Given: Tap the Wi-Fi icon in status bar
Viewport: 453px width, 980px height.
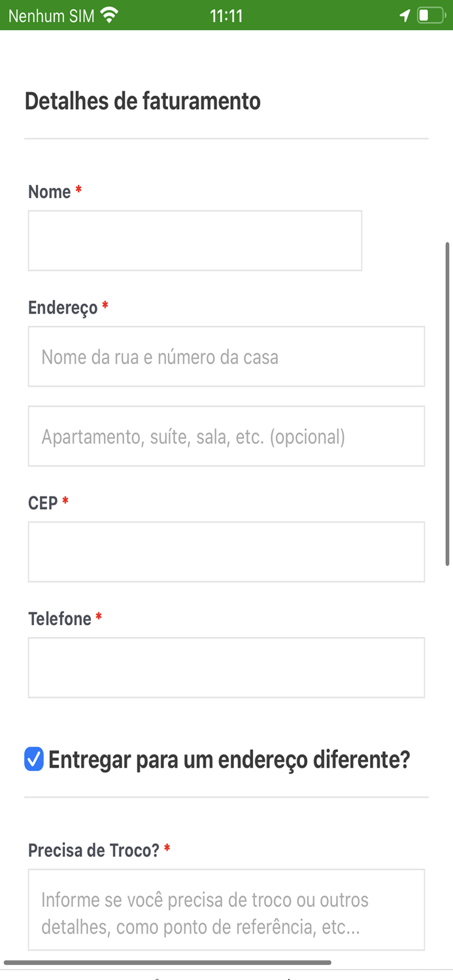Looking at the screenshot, I should 107,14.
